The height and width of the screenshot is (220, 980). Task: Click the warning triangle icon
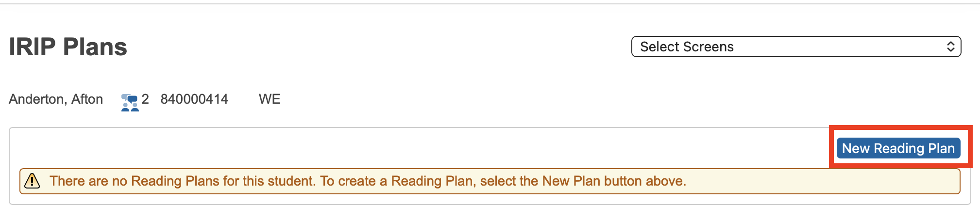32,181
